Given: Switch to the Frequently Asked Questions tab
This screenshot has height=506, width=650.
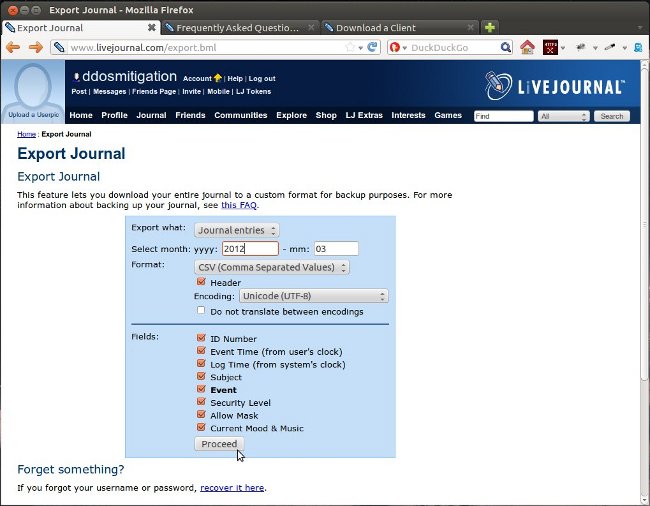Looking at the screenshot, I should point(237,27).
